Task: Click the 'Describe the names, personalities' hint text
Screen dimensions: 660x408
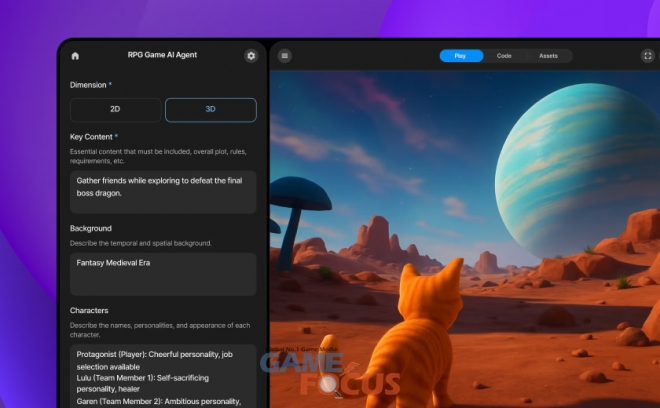Action: pos(160,330)
